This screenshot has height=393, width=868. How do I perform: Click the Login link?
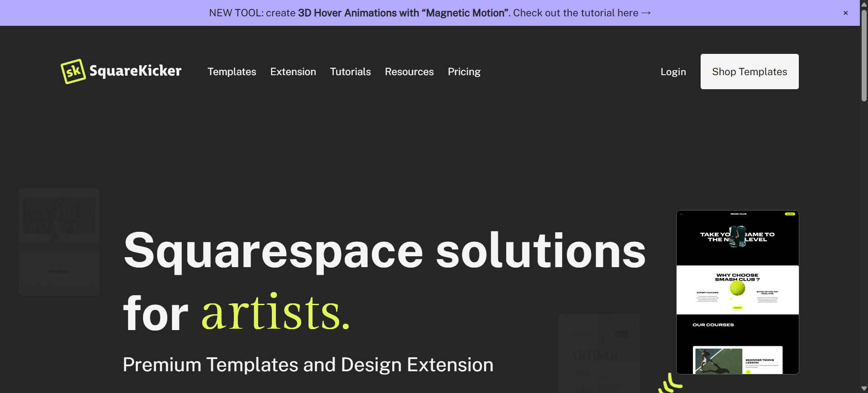(x=673, y=72)
